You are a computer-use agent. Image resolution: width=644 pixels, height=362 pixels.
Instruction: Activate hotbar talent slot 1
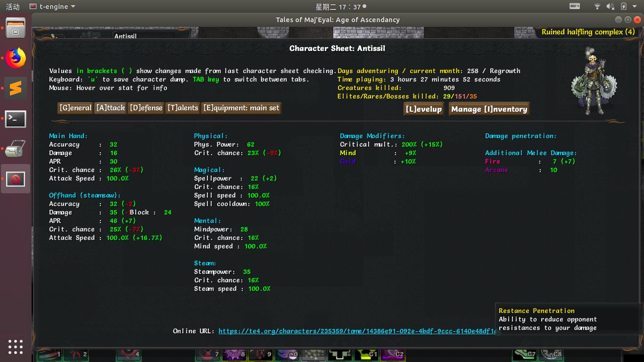50,354
